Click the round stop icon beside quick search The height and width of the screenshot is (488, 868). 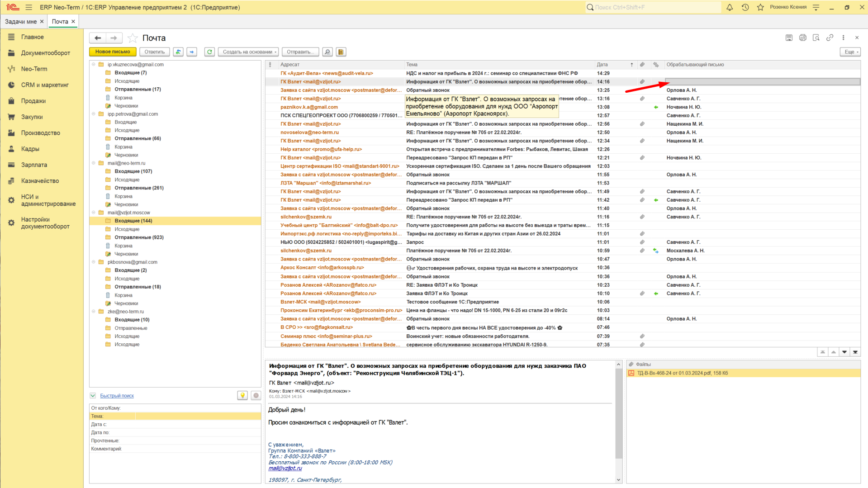[256, 396]
